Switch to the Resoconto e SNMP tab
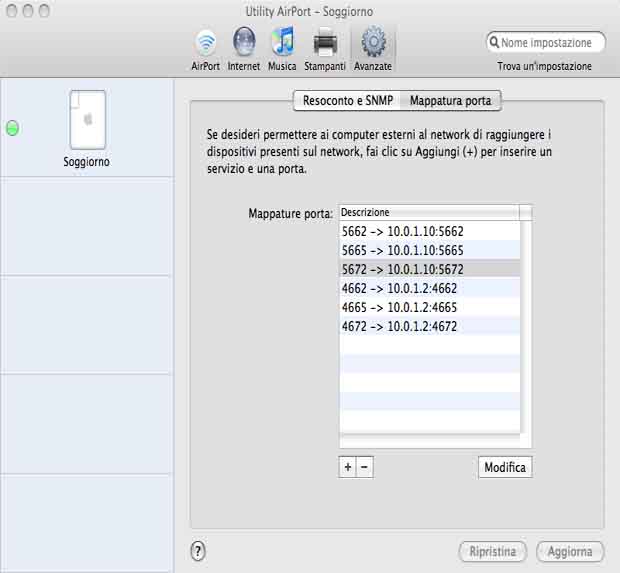Viewport: 620px width, 573px height. pos(348,101)
